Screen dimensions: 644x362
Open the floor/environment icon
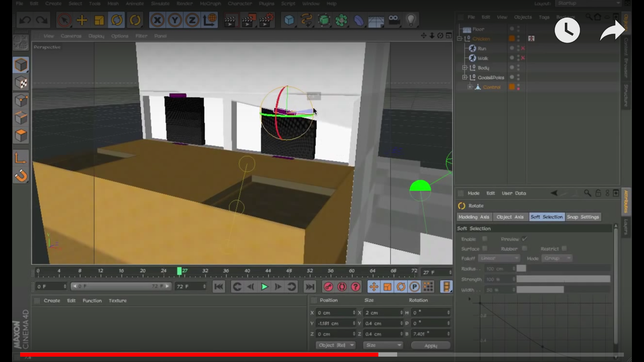pos(376,21)
